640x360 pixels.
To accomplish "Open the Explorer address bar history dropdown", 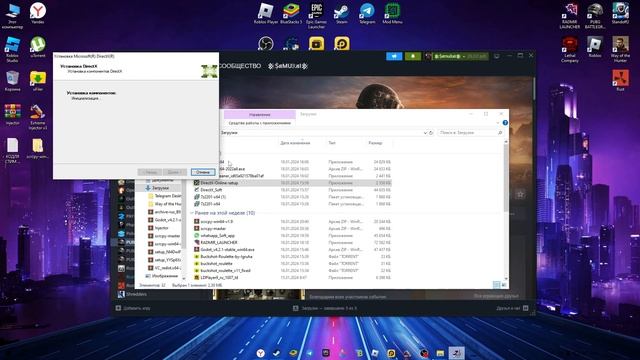I will pos(425,133).
